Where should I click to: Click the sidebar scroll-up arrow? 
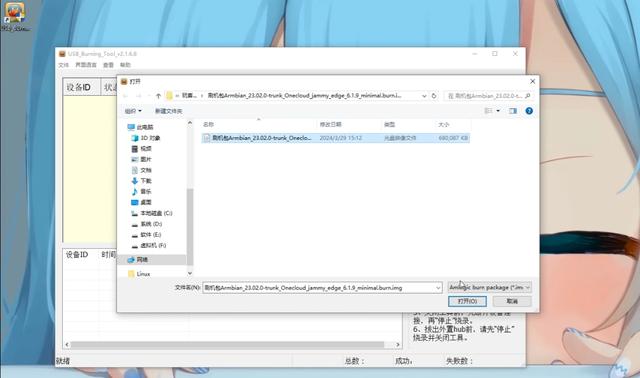(x=190, y=123)
